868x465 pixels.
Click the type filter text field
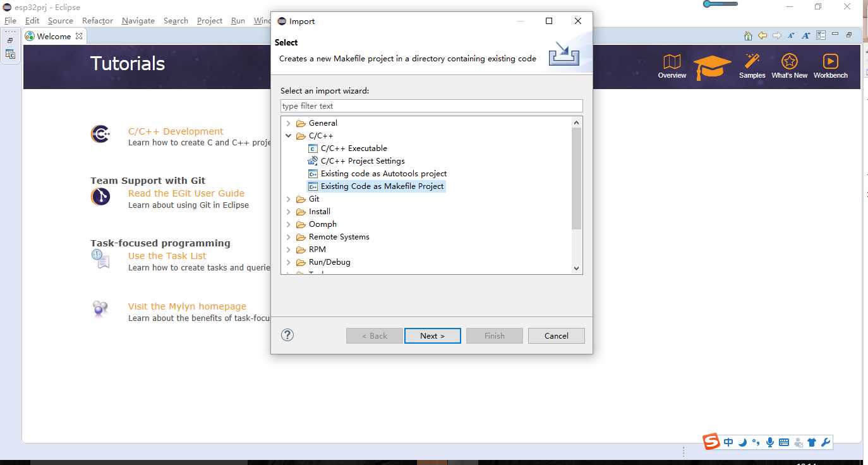(431, 106)
